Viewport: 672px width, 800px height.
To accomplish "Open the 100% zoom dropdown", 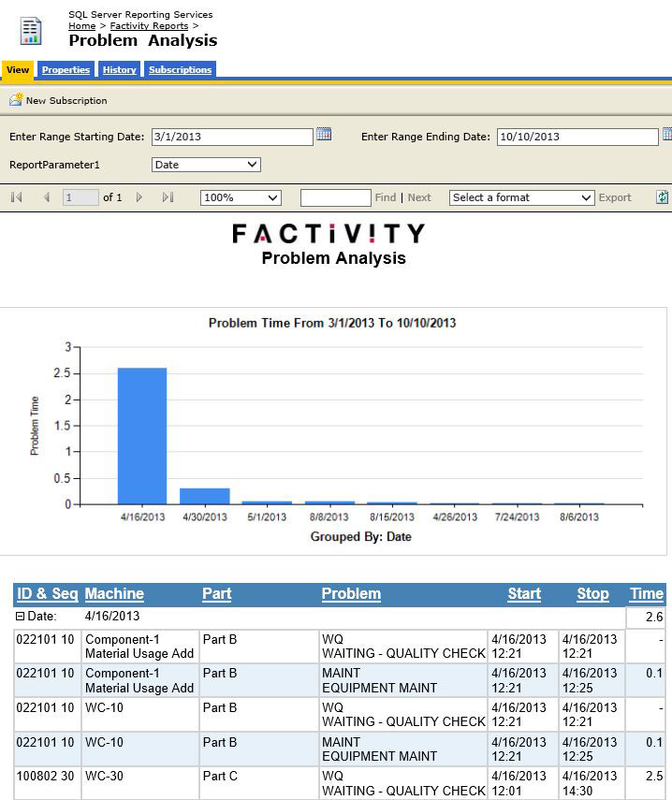I will point(241,198).
